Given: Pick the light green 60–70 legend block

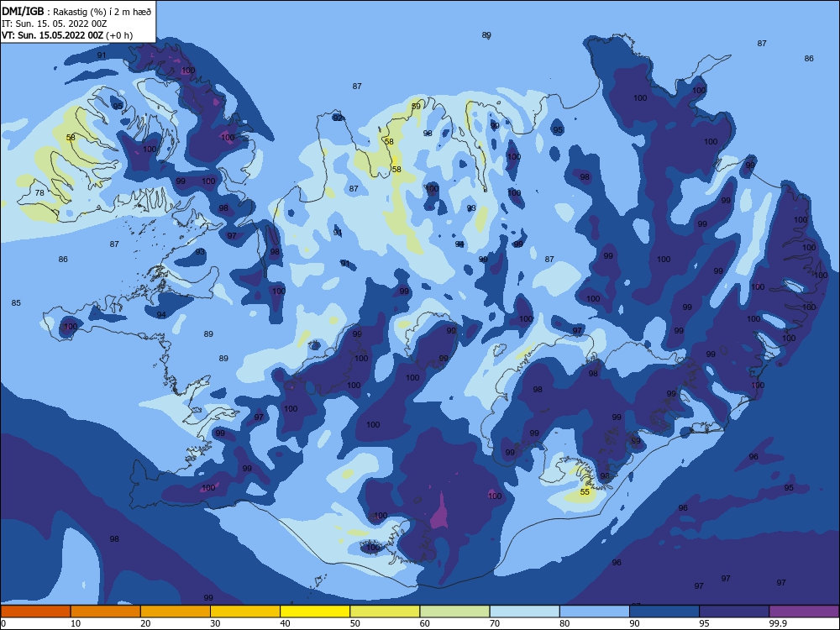Looking at the screenshot, I should (x=454, y=612).
